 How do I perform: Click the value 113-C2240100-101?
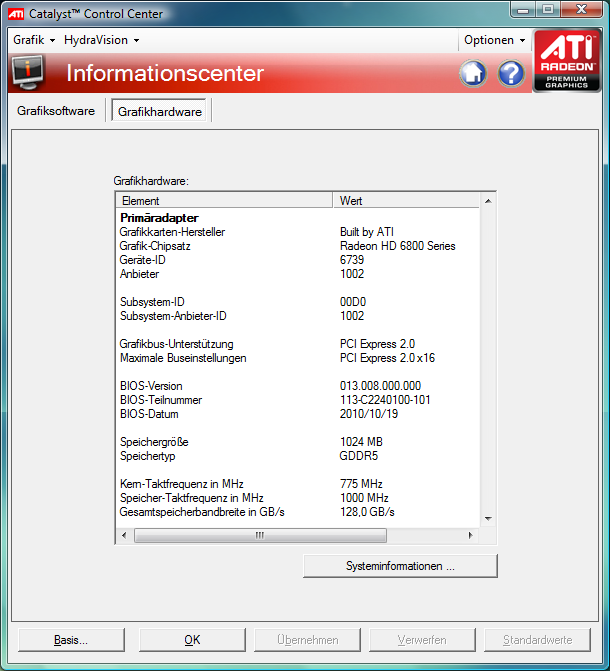tap(385, 400)
